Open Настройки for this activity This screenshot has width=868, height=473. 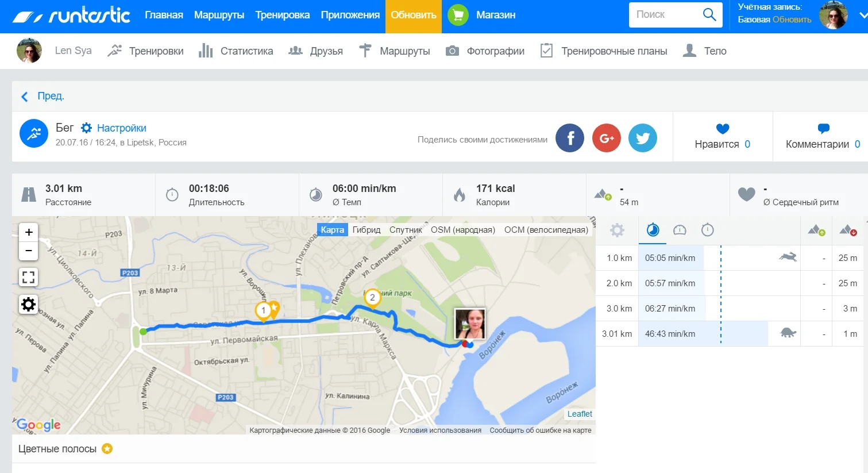point(114,128)
